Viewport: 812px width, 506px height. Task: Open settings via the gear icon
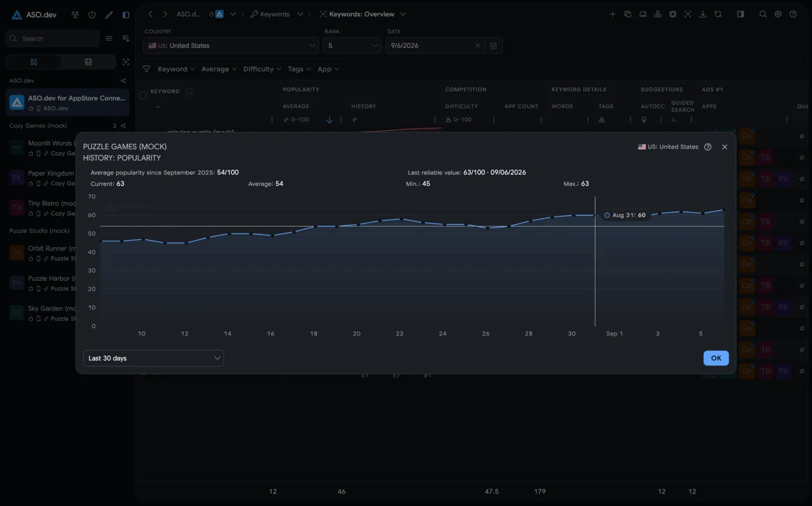[x=778, y=14]
